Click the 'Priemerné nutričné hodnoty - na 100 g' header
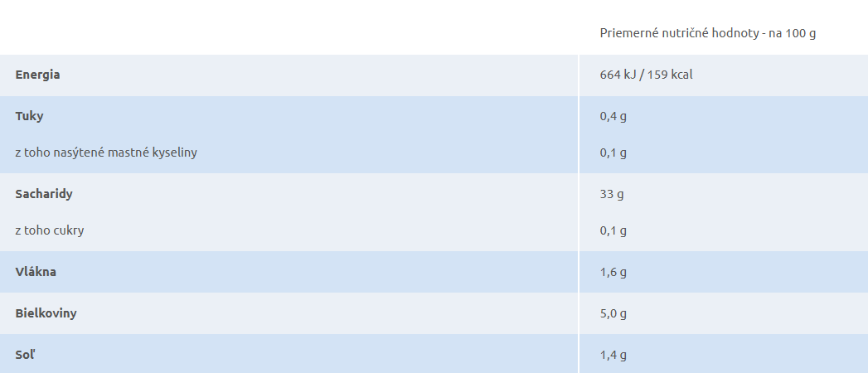This screenshot has height=373, width=868. click(x=708, y=33)
